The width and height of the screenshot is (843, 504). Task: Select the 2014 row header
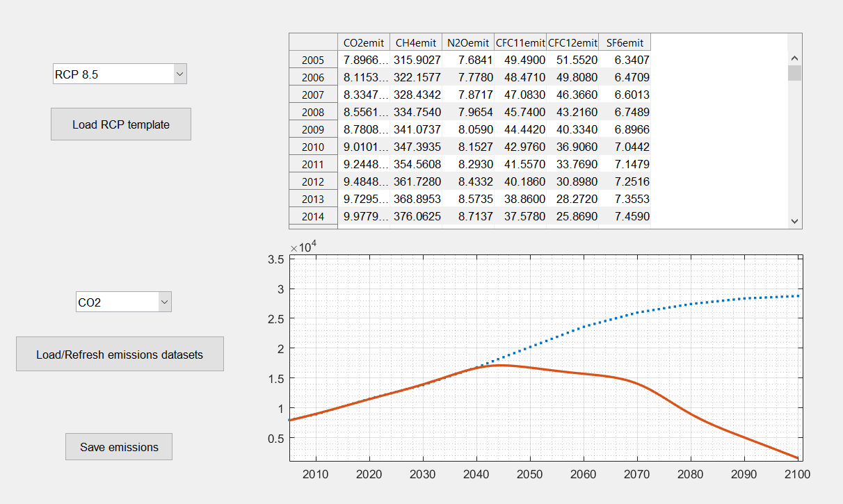(313, 217)
